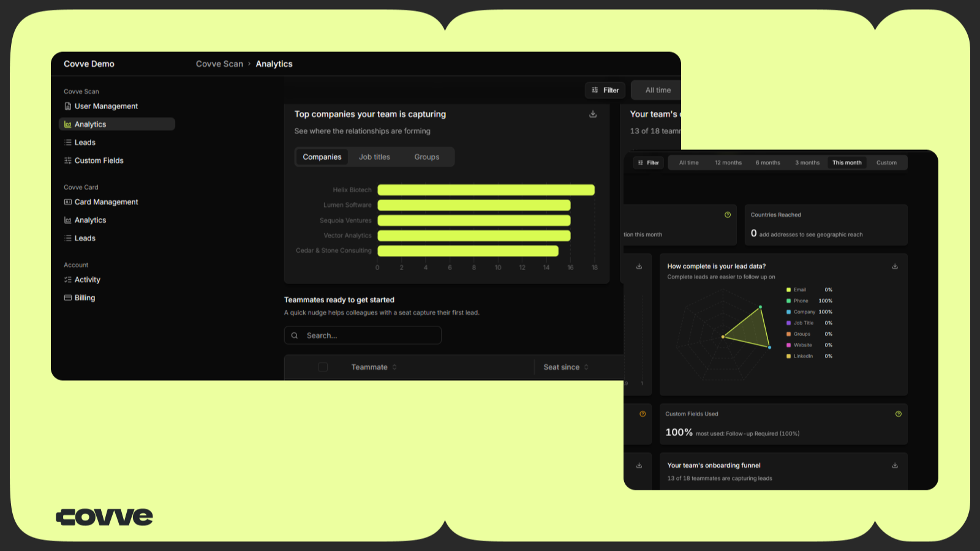
Task: Open Leads under Covve Card section
Action: 80,238
